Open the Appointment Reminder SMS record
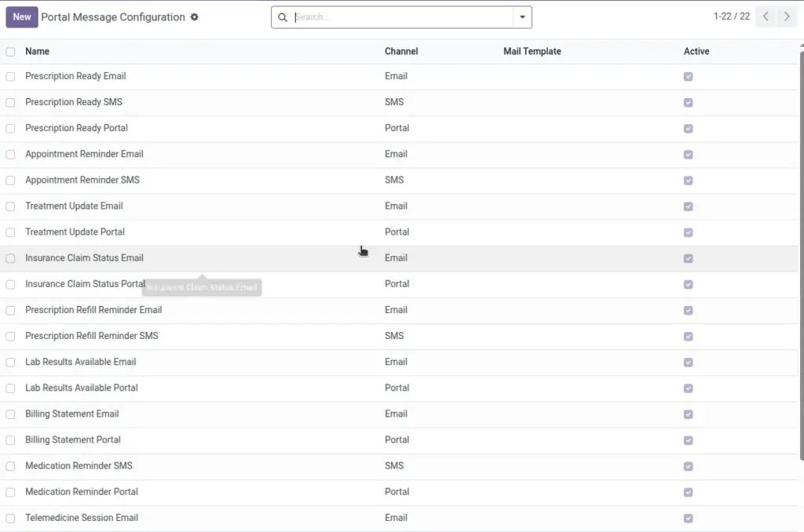 [82, 180]
